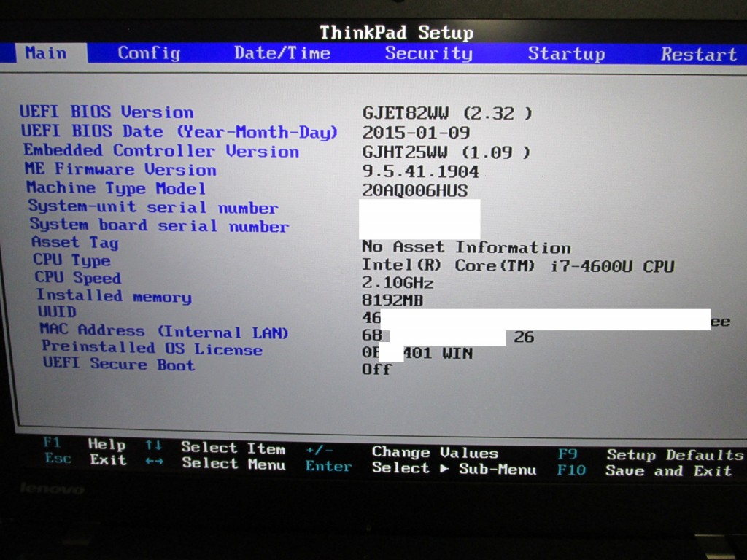This screenshot has width=747, height=560.
Task: Select firmware value 9.5.41.1904
Action: pyautogui.click(x=420, y=171)
